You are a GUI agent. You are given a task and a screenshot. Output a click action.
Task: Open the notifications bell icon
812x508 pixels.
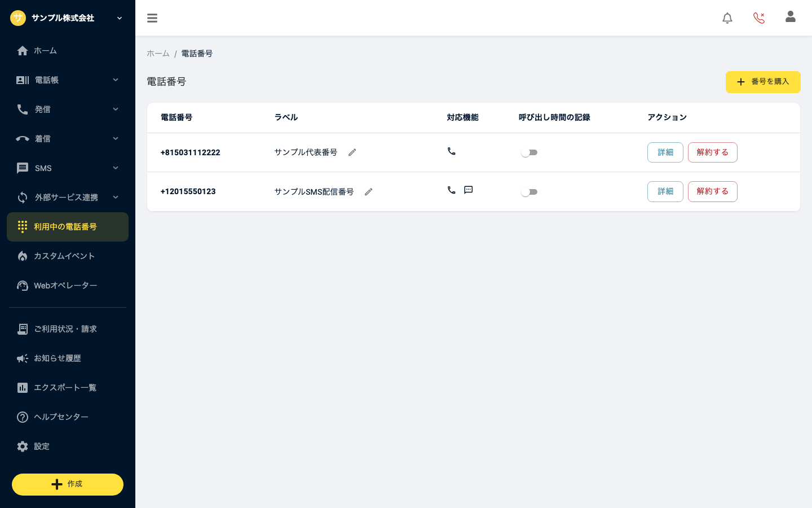[727, 18]
